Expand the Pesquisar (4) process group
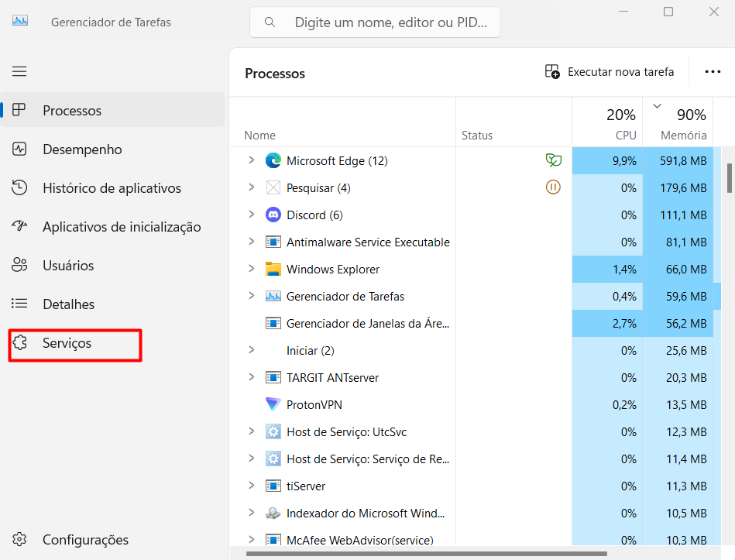Image resolution: width=735 pixels, height=560 pixels. pos(251,187)
